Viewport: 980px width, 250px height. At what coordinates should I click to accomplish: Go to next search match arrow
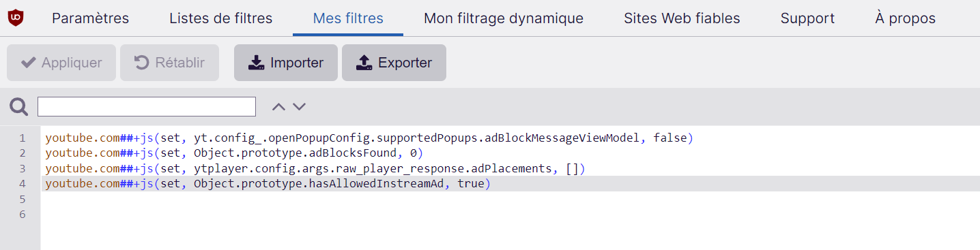point(299,106)
